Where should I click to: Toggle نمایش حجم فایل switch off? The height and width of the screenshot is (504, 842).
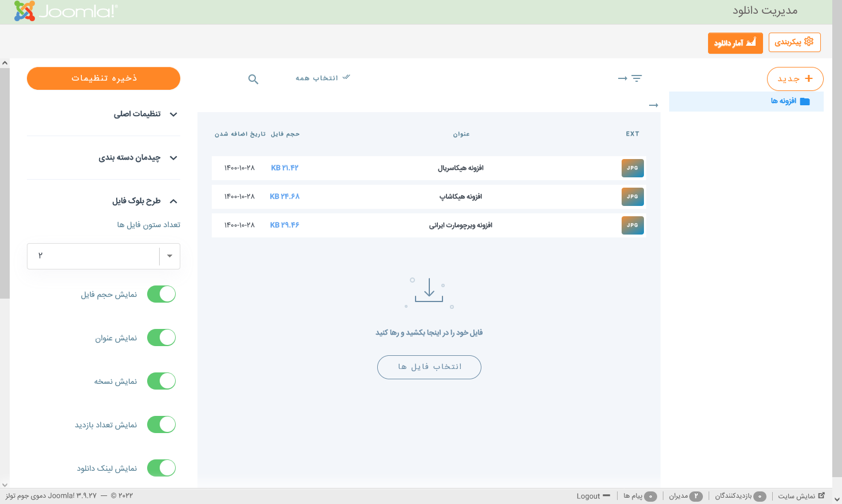click(x=161, y=294)
